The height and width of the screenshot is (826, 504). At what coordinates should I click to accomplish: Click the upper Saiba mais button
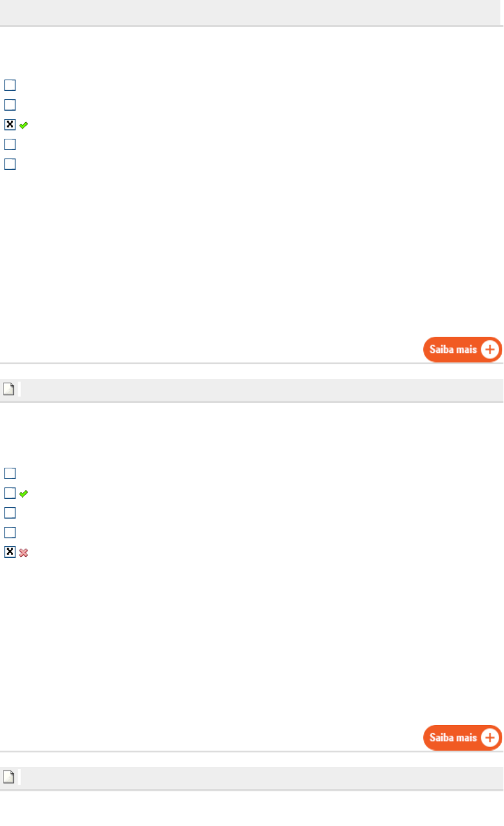[463, 350]
